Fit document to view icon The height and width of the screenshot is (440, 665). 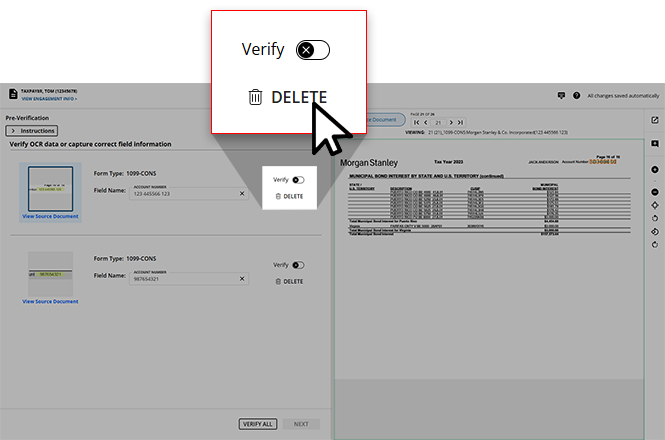(x=655, y=205)
